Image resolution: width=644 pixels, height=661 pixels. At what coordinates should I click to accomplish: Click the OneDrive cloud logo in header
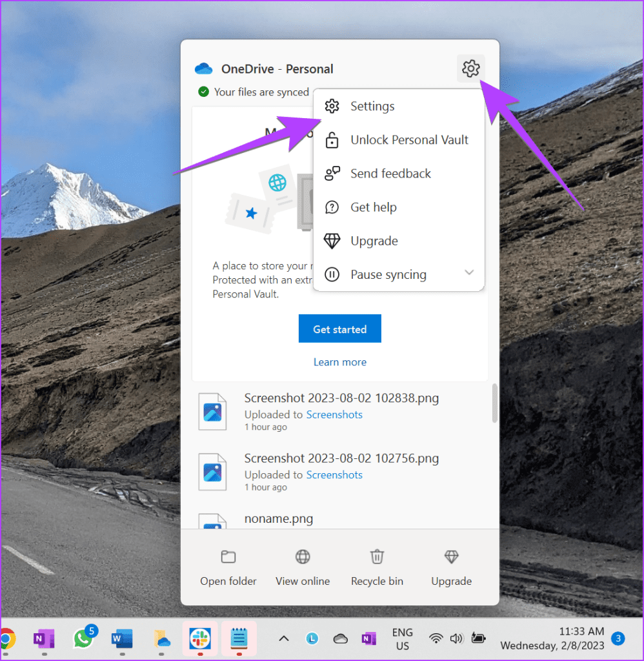(203, 68)
